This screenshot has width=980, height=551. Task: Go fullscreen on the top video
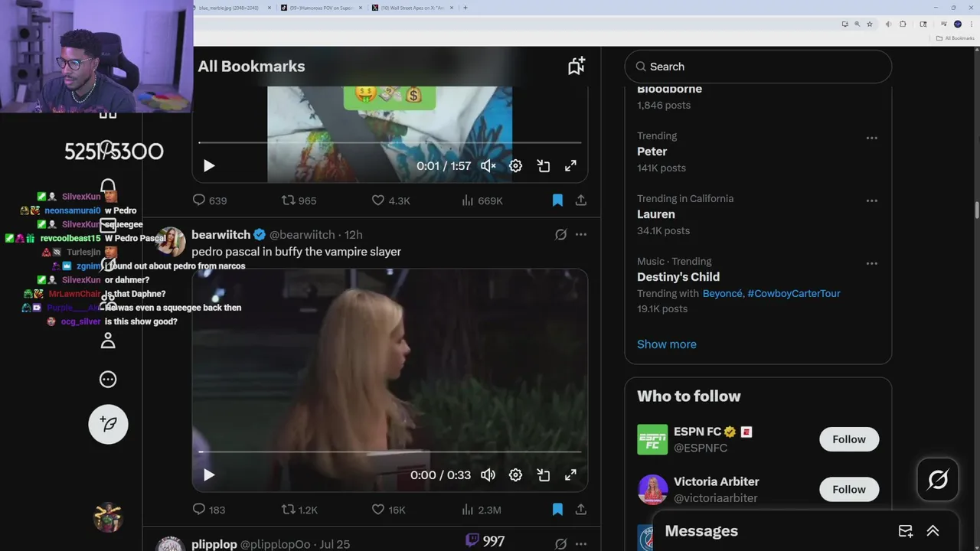[x=570, y=165]
